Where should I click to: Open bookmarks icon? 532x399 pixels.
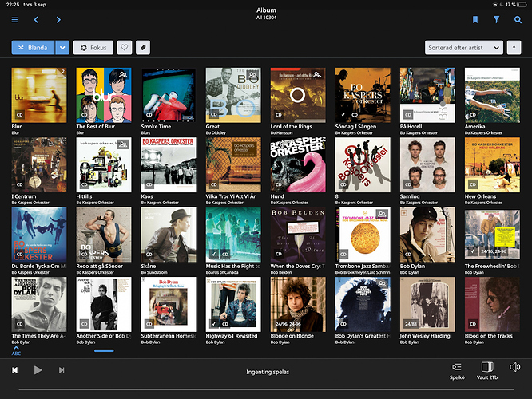pos(475,20)
